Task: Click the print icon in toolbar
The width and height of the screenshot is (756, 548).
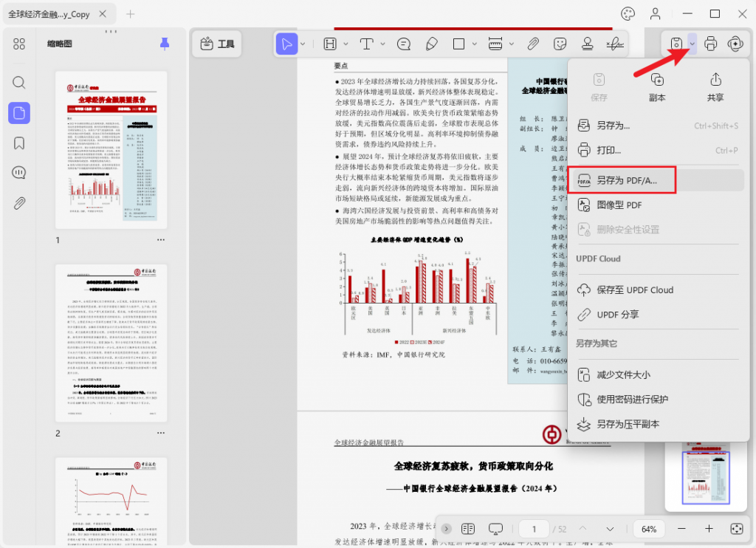Action: coord(711,44)
